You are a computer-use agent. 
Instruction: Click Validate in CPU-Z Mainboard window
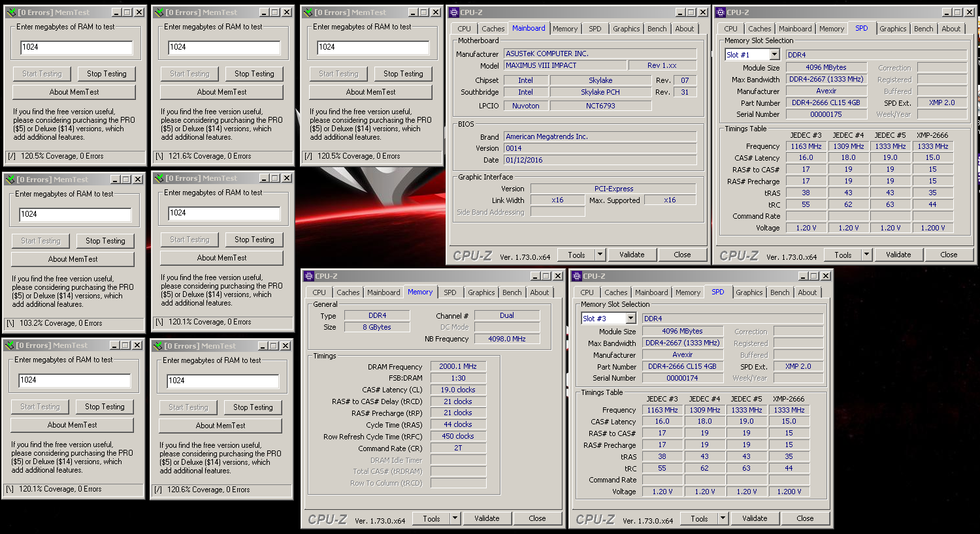click(x=632, y=255)
